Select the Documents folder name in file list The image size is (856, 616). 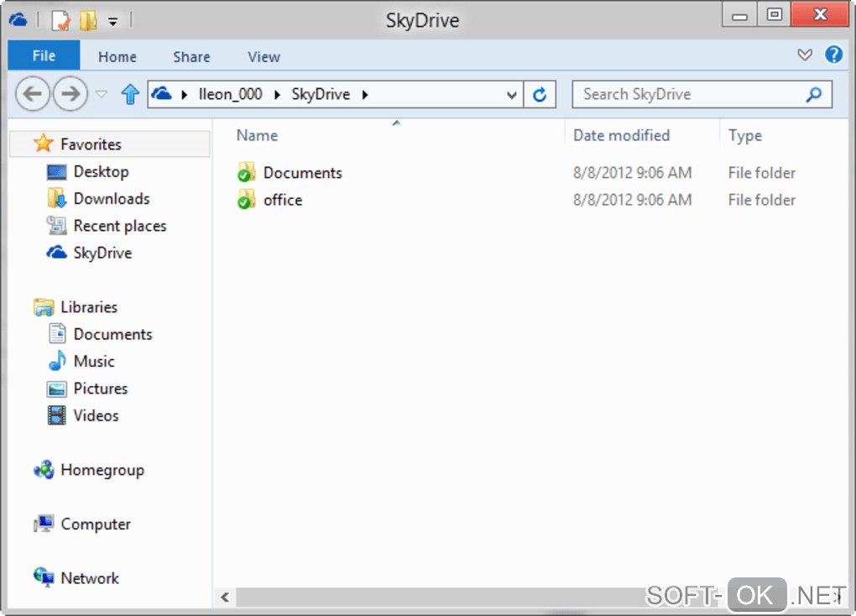302,173
